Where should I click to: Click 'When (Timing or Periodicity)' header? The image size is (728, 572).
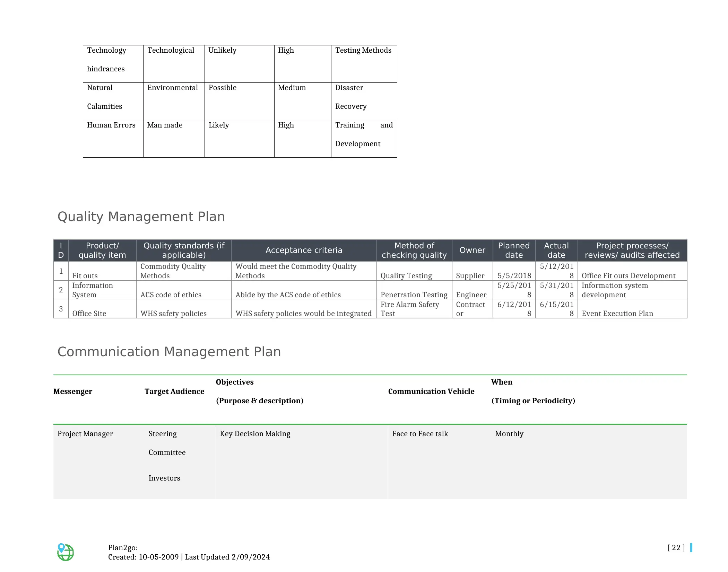coord(533,391)
